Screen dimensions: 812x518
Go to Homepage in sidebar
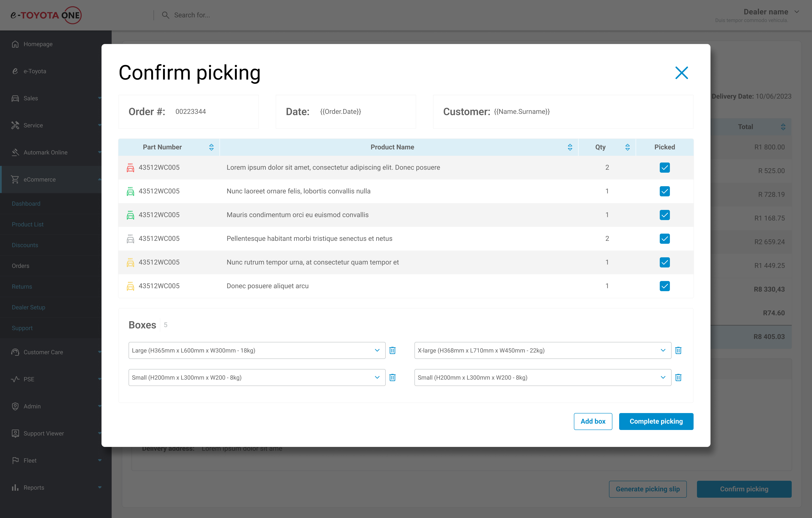click(x=38, y=44)
